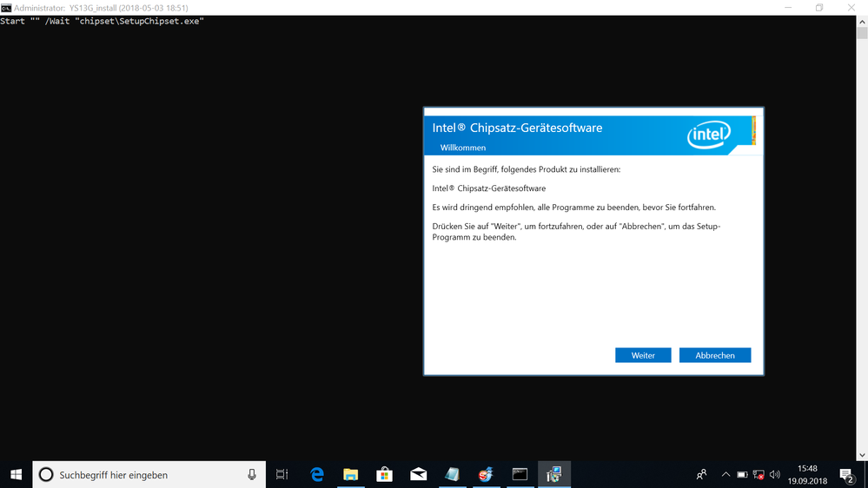Click the command prompt window system icon

coord(6,8)
